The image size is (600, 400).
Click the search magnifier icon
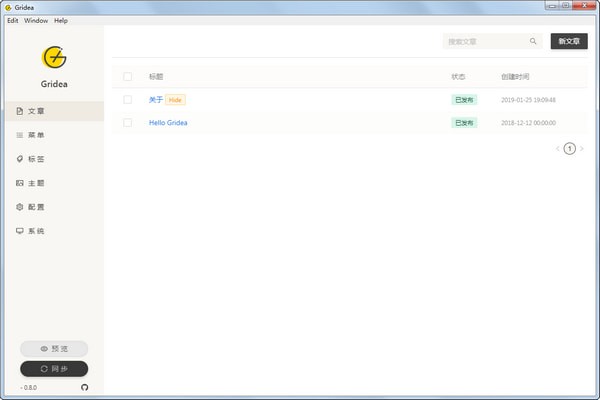click(533, 41)
